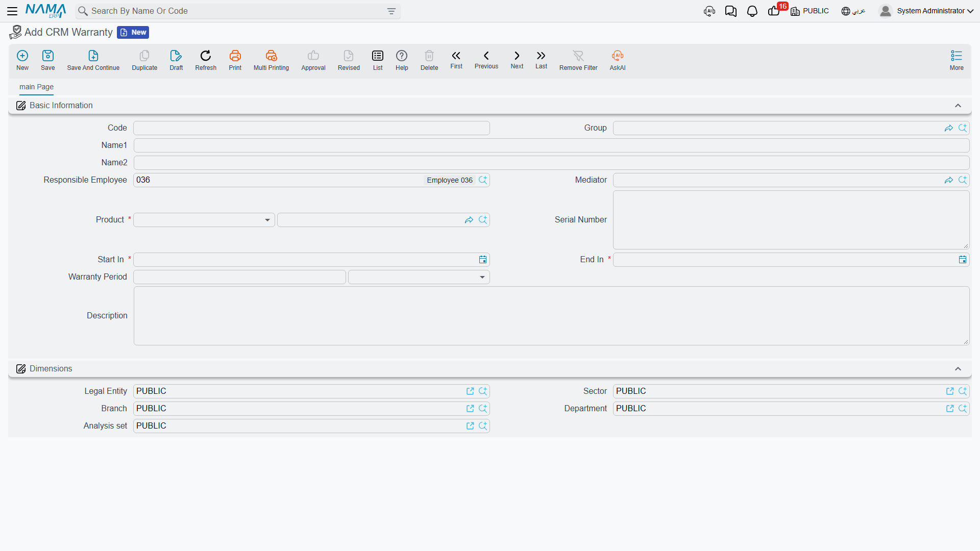Click the New status badge
The width and height of the screenshot is (980, 551).
tap(133, 33)
